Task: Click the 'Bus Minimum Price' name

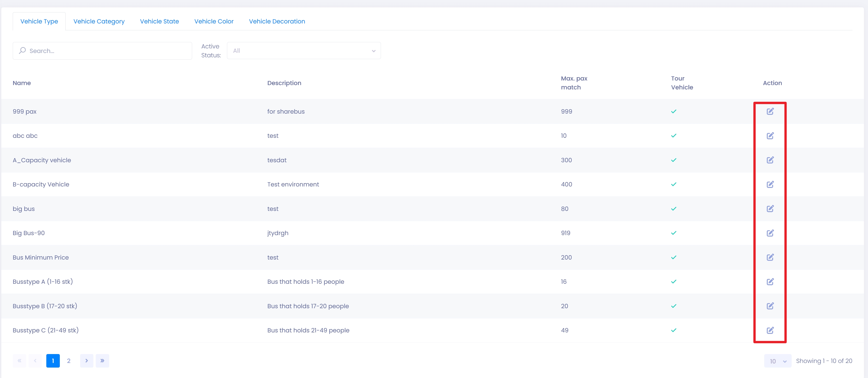Action: (40, 257)
